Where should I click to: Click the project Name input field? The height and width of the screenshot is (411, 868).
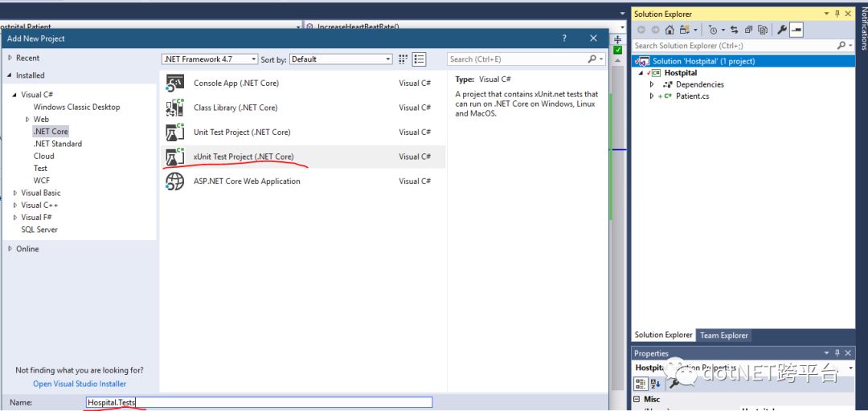coord(259,402)
